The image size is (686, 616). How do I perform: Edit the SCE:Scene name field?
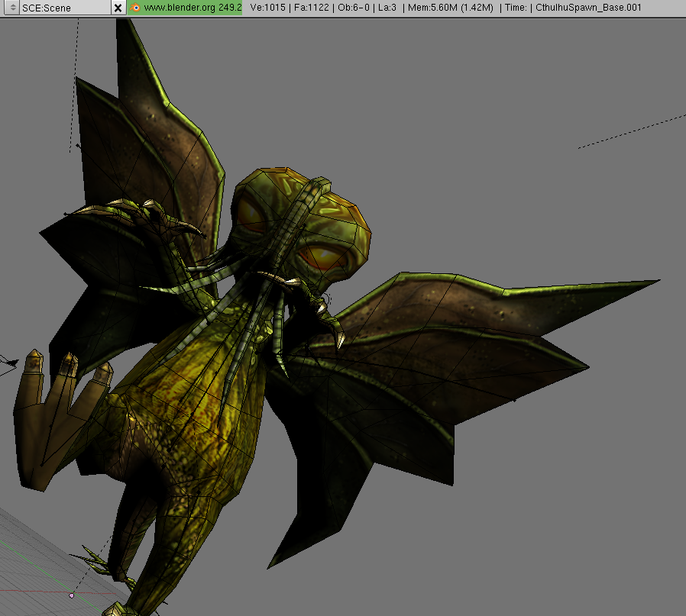click(x=65, y=8)
